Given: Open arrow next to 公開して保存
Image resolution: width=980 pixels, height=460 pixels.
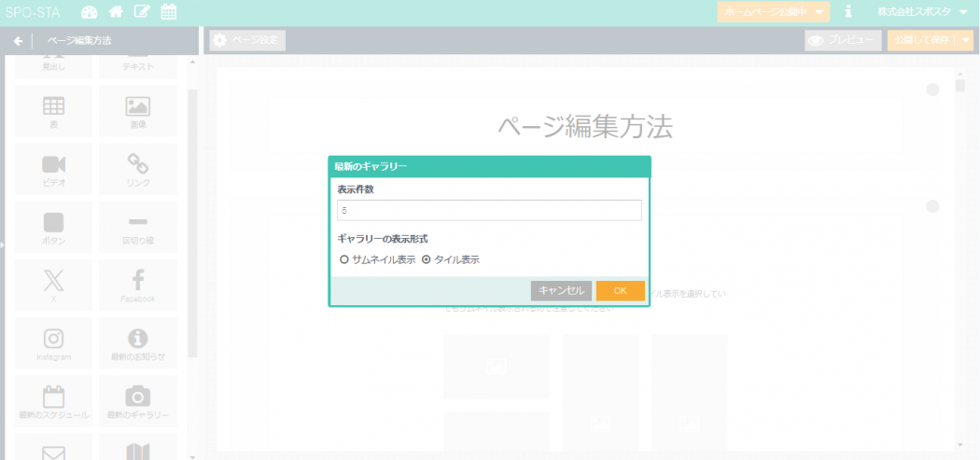Looking at the screenshot, I should (x=966, y=40).
